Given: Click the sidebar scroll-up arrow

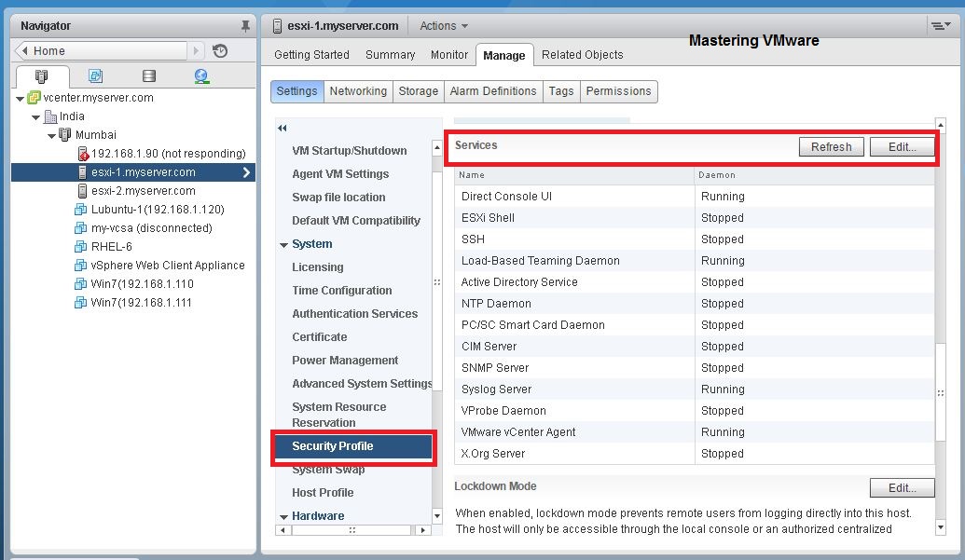Looking at the screenshot, I should [x=437, y=147].
